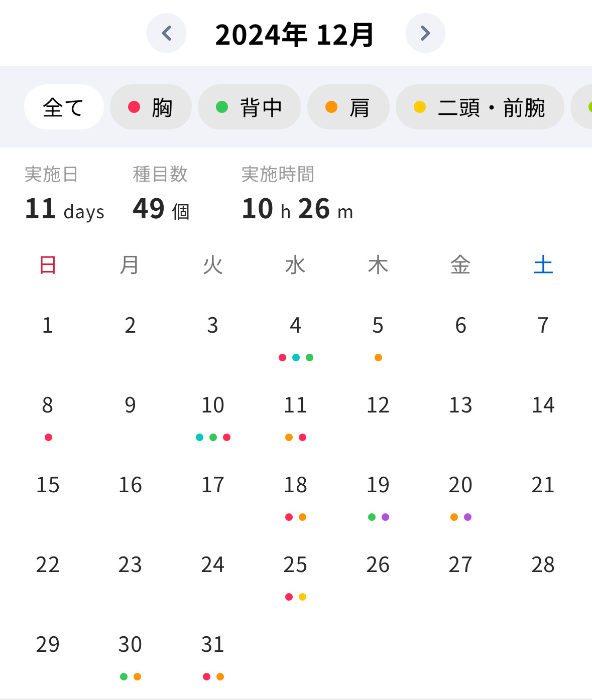The width and height of the screenshot is (592, 700).
Task: Filter workouts by 胸 category
Action: [x=151, y=107]
